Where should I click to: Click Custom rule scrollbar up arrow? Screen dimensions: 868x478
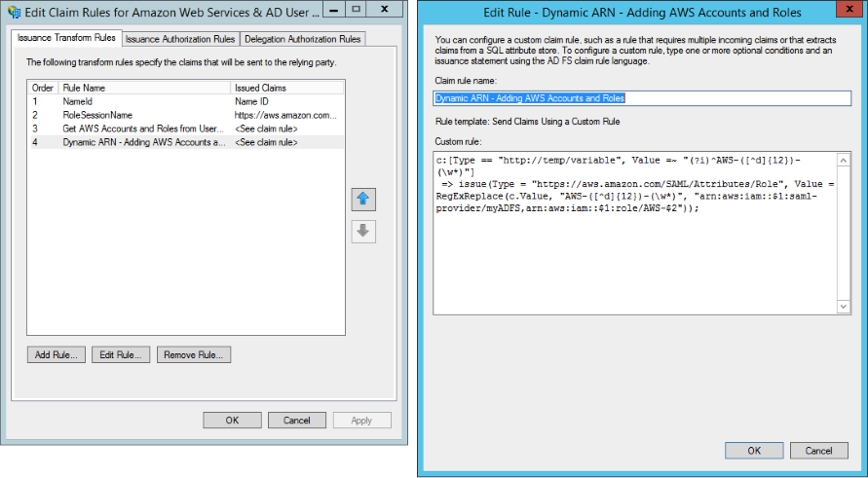point(843,161)
